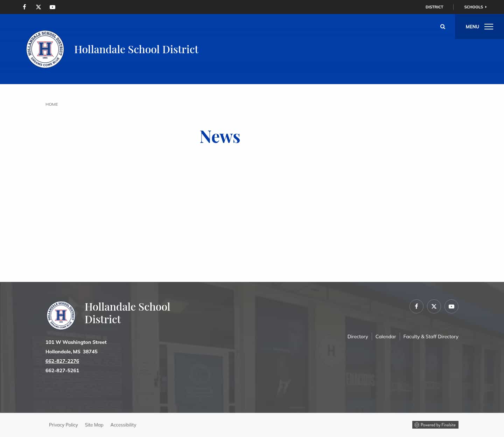Click the X (Twitter) icon in the header
The image size is (504, 437).
coord(38,7)
